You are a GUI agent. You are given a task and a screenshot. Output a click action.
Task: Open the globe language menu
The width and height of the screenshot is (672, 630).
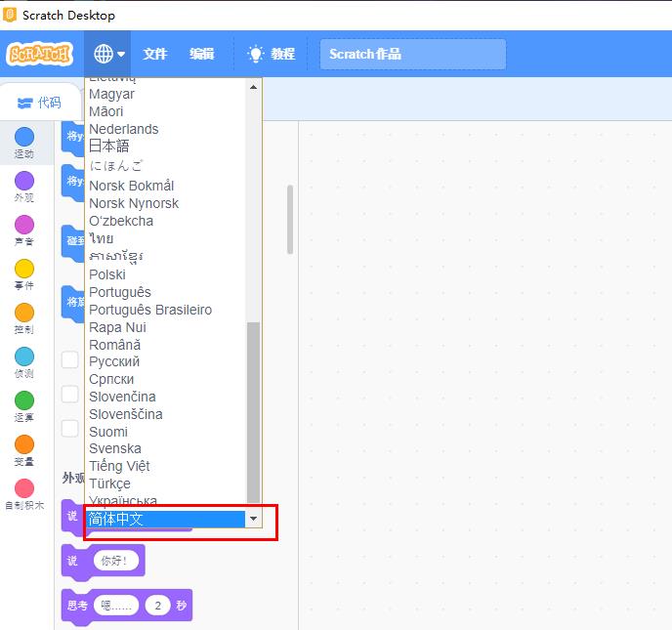[x=108, y=54]
